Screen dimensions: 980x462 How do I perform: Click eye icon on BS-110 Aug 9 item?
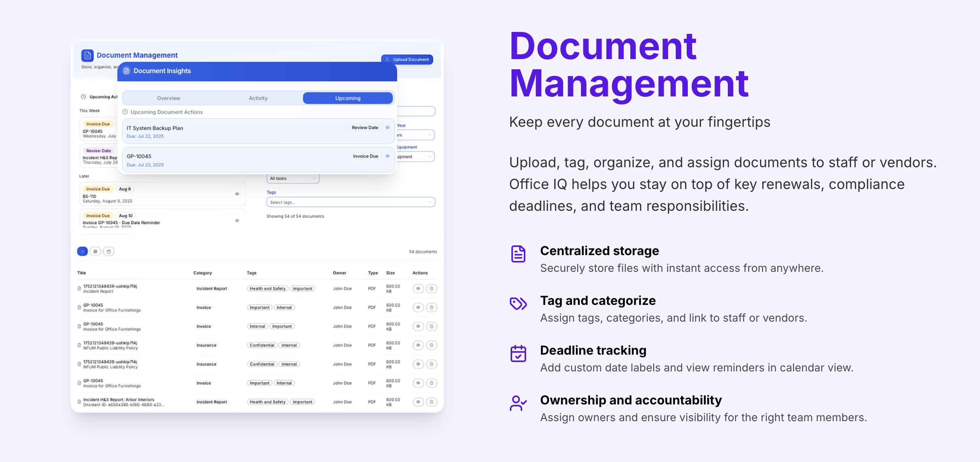pyautogui.click(x=237, y=194)
